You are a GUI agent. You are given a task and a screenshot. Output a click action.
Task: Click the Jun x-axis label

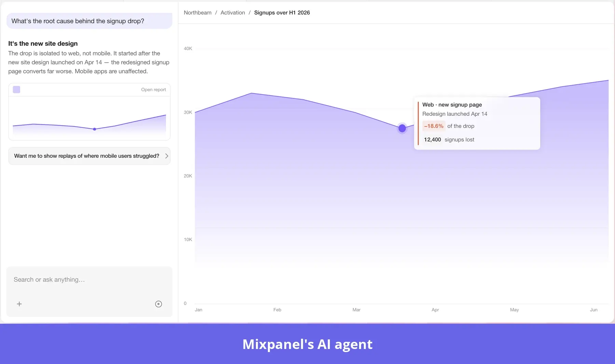(593, 310)
